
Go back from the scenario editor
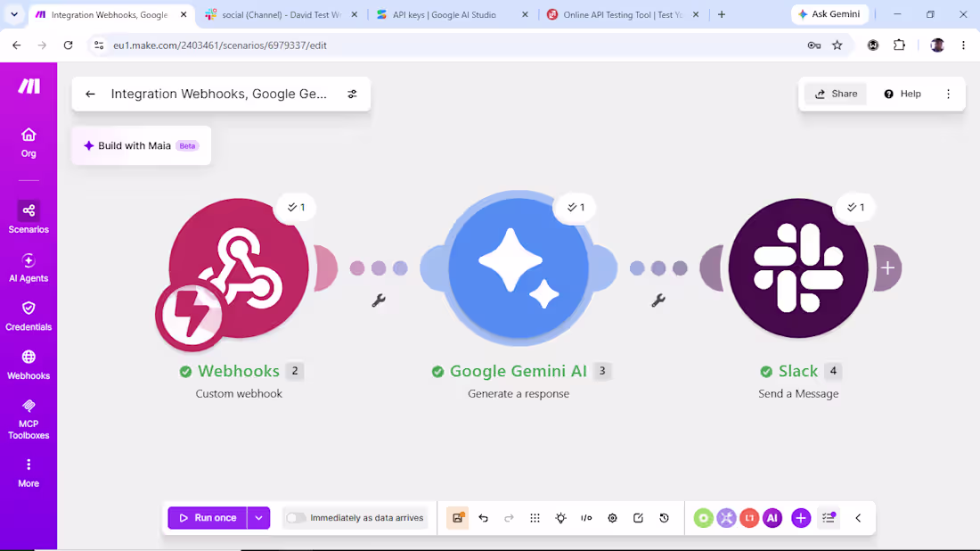click(x=90, y=94)
